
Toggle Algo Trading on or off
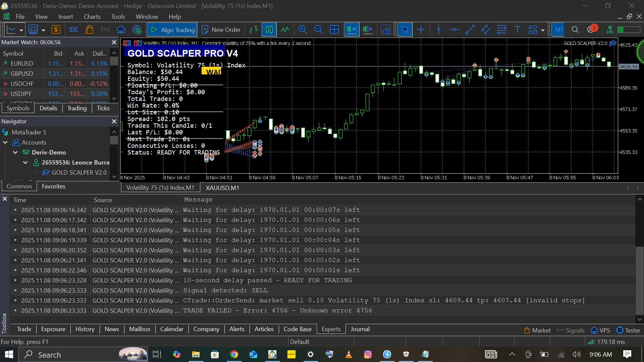coord(172,29)
